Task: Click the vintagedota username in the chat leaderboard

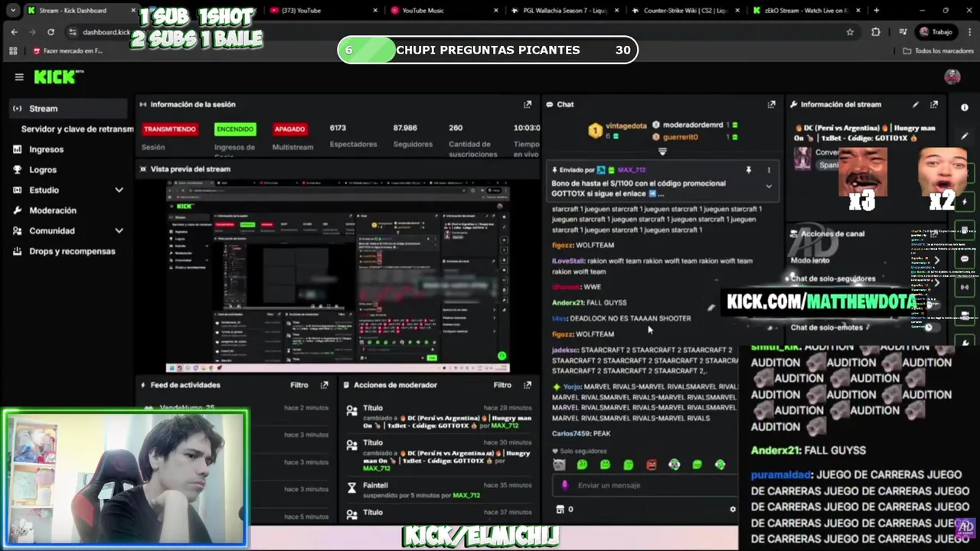Action: coord(626,126)
